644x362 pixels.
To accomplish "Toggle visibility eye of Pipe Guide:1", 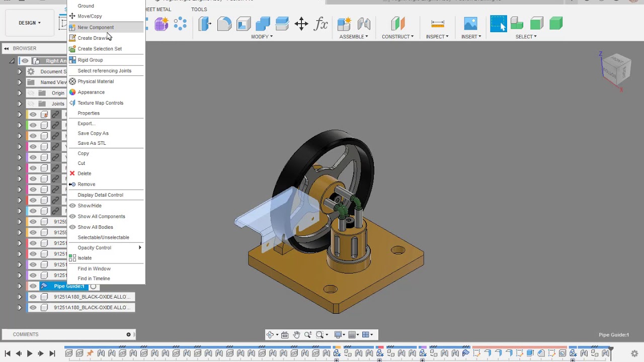I will pos(33,286).
